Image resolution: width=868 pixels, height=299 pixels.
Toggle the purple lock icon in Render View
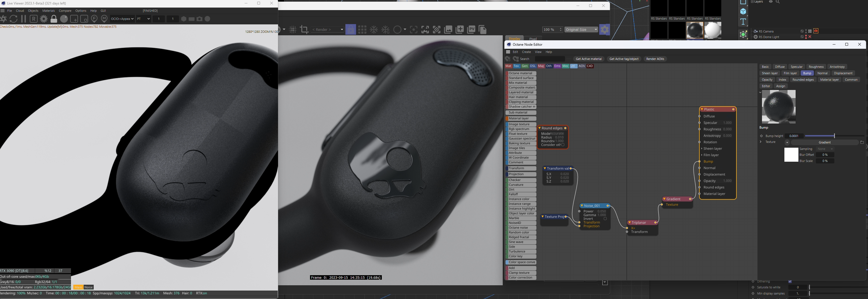pos(351,30)
